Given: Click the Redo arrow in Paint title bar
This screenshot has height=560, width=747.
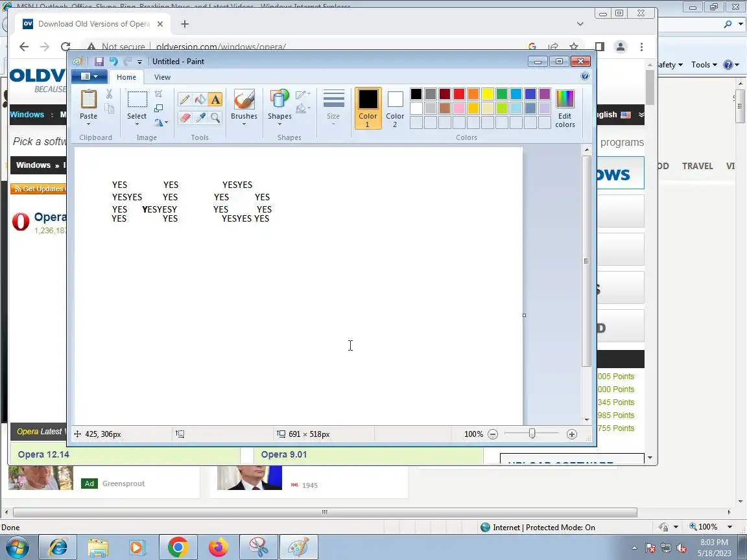Looking at the screenshot, I should (x=127, y=62).
